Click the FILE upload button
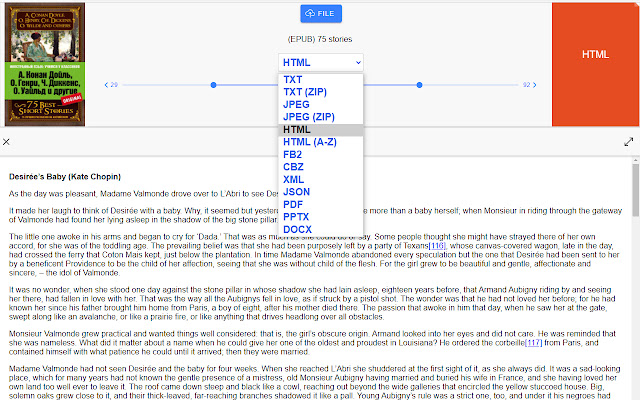Image resolution: width=640 pixels, height=400 pixels. pyautogui.click(x=321, y=13)
